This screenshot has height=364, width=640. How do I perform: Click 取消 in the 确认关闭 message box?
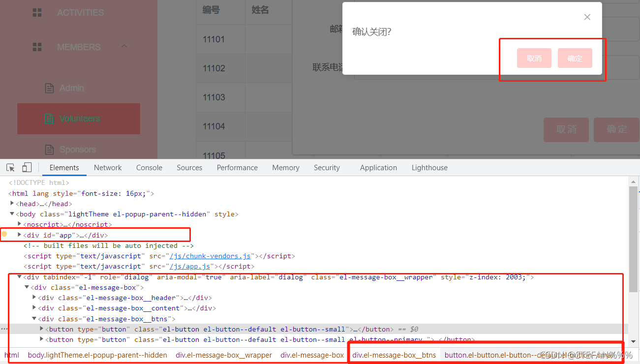(x=534, y=58)
